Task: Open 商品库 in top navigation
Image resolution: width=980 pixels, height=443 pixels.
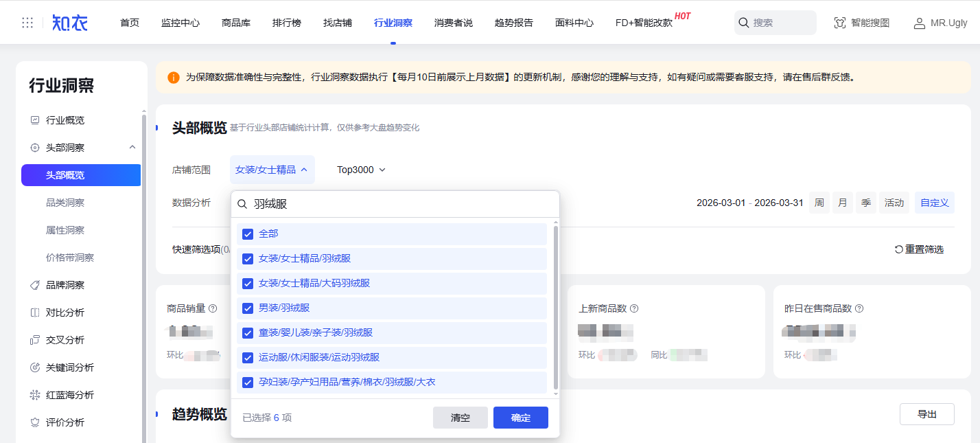Action: pos(236,23)
